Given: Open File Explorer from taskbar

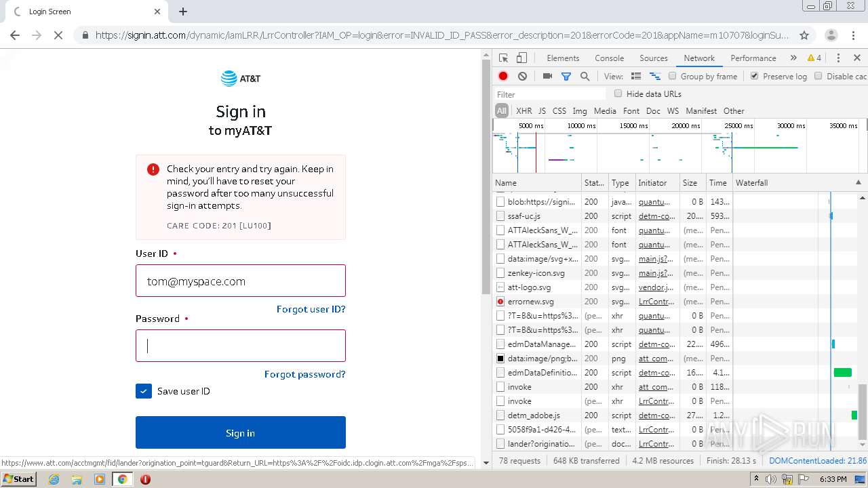Looking at the screenshot, I should [77, 479].
